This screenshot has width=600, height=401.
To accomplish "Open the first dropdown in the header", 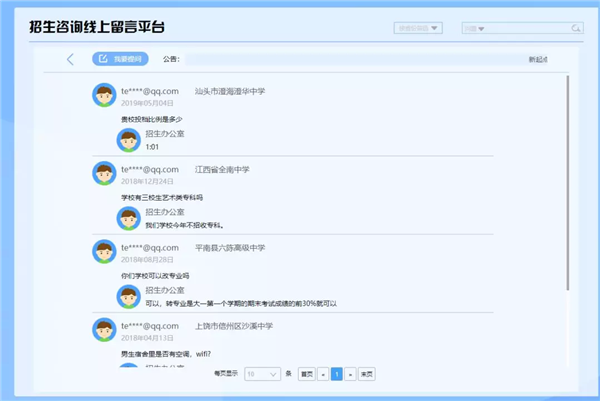I will click(418, 28).
